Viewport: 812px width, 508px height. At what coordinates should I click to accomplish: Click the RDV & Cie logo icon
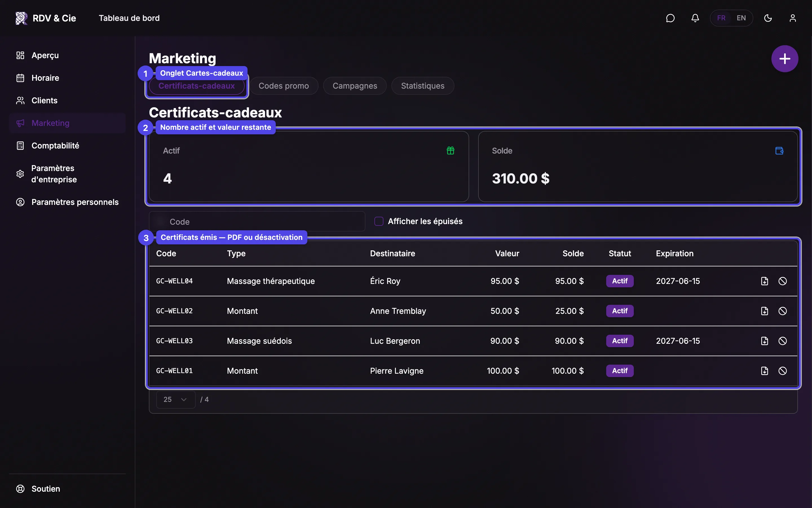pos(21,18)
